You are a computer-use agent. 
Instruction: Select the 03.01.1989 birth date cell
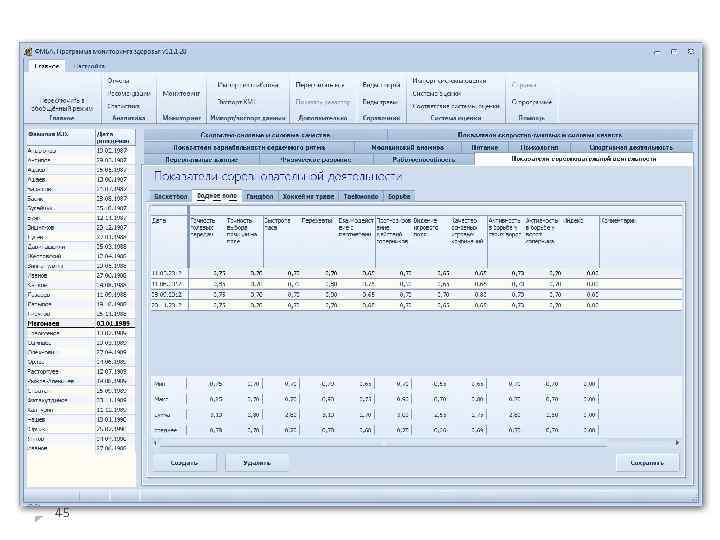115,324
